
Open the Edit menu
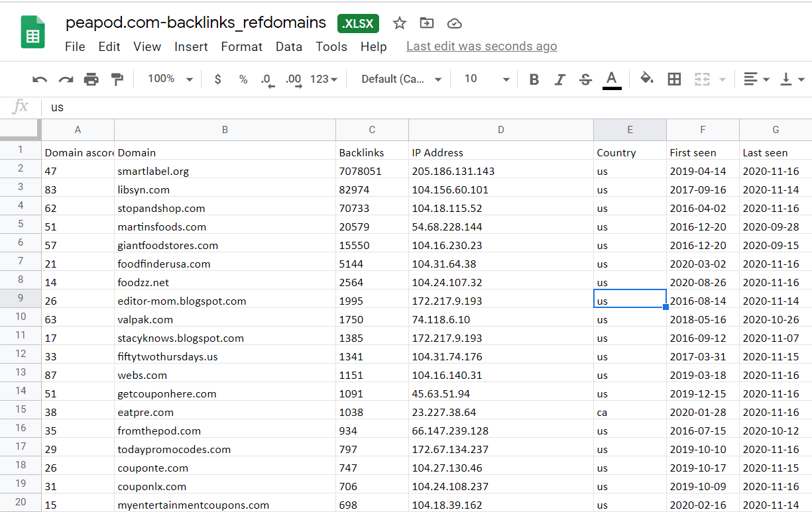(109, 46)
